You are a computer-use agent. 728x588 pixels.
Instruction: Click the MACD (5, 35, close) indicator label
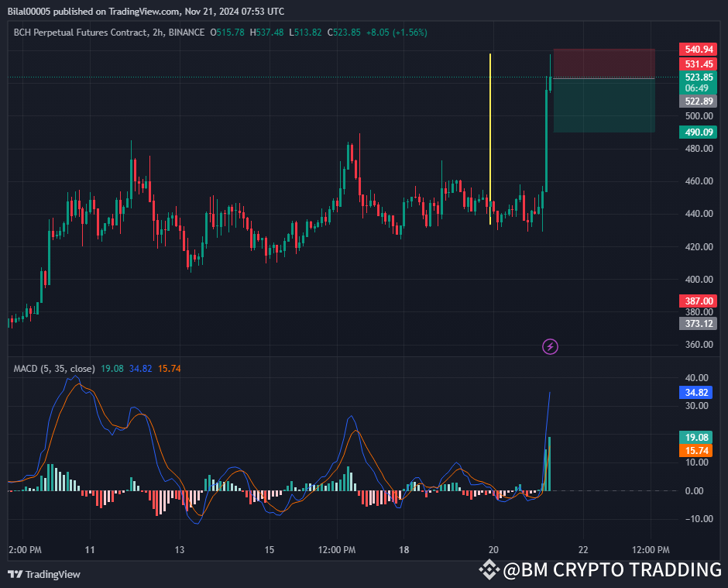tap(54, 368)
